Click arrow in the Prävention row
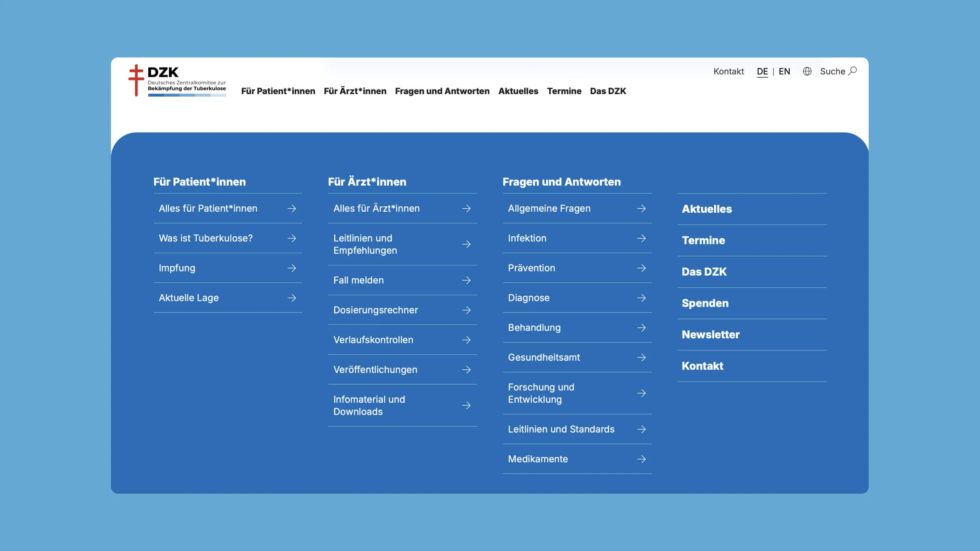980x551 pixels. [642, 268]
